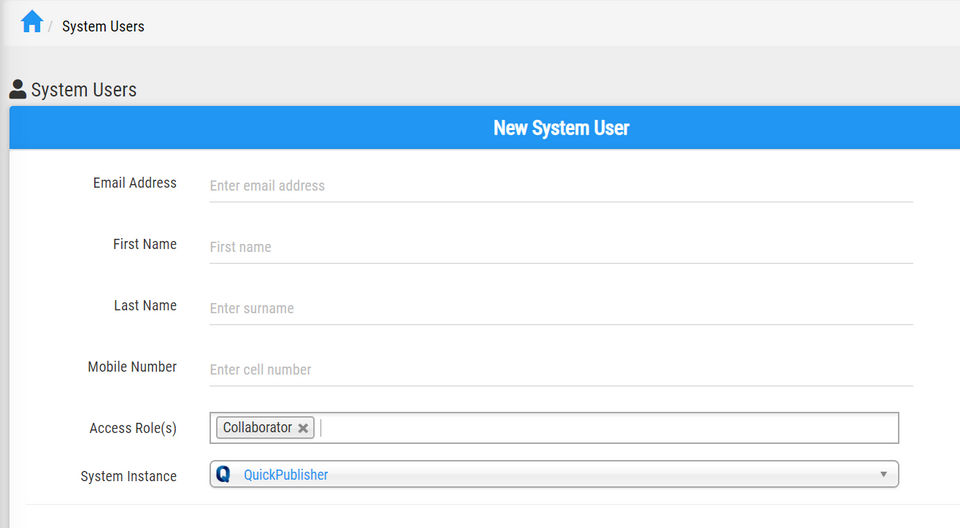
Task: Select the First Name text field
Action: click(x=561, y=247)
